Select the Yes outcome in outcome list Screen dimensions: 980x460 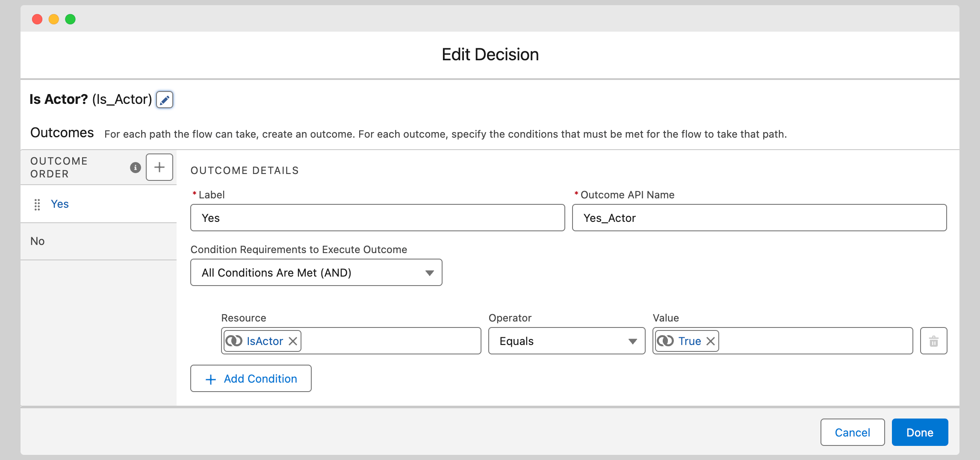point(60,204)
